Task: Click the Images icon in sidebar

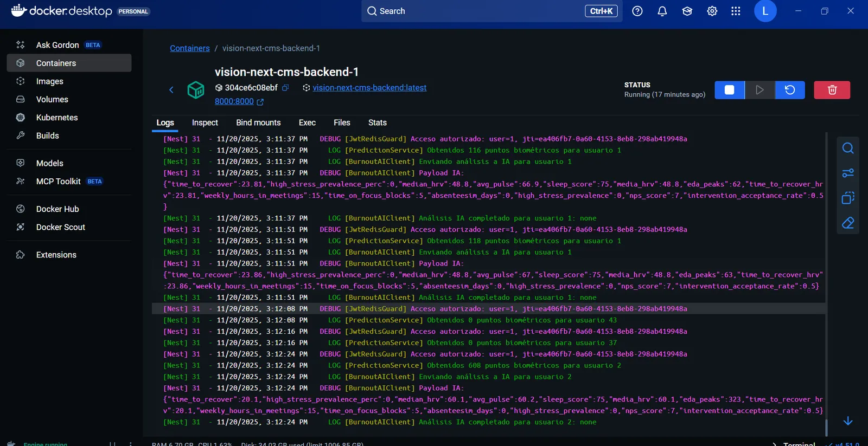Action: point(21,81)
